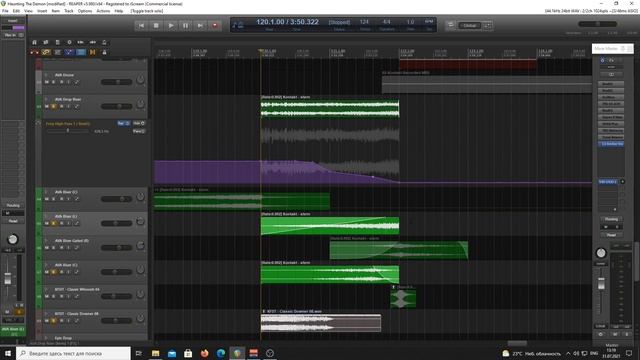Click Hide on the ReaEQ envelope lane
This screenshot has width=640, height=360.
tap(139, 123)
